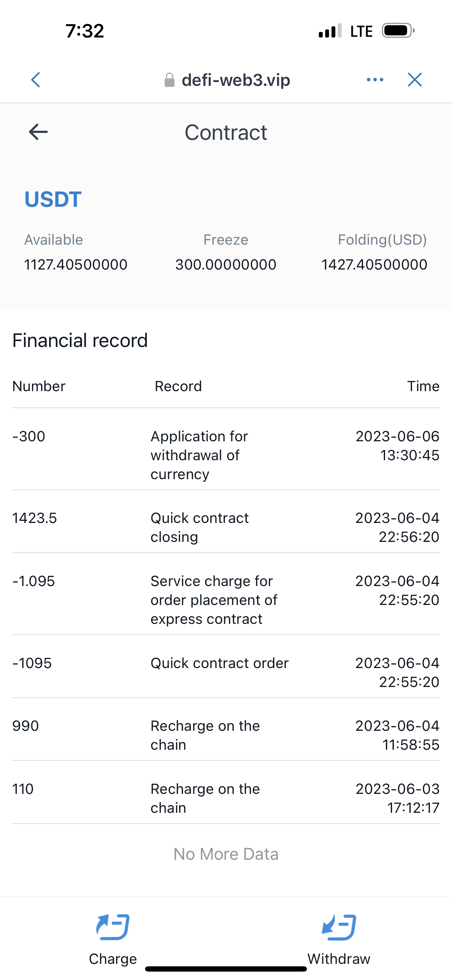Tap the Folding(USD) total value
This screenshot has width=452, height=980.
(374, 264)
